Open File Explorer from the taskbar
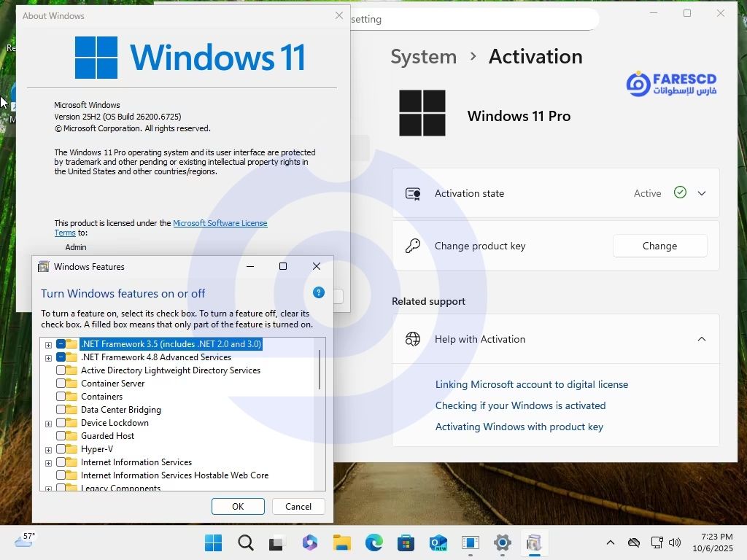The height and width of the screenshot is (560, 747). (341, 543)
